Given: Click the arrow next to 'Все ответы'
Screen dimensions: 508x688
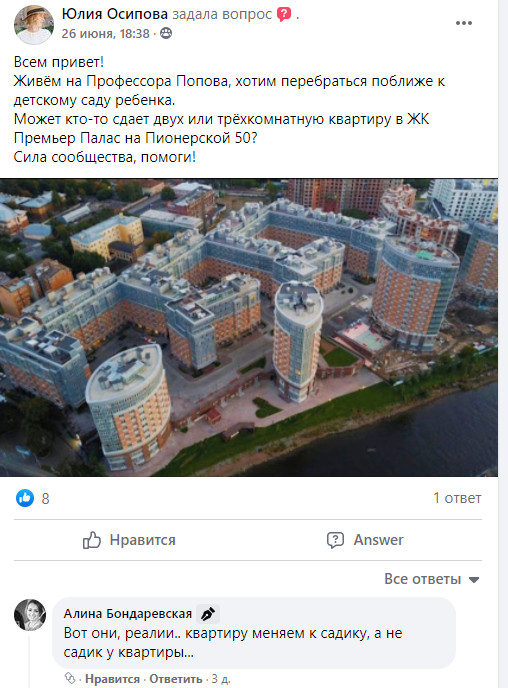Looking at the screenshot, I should click(474, 580).
